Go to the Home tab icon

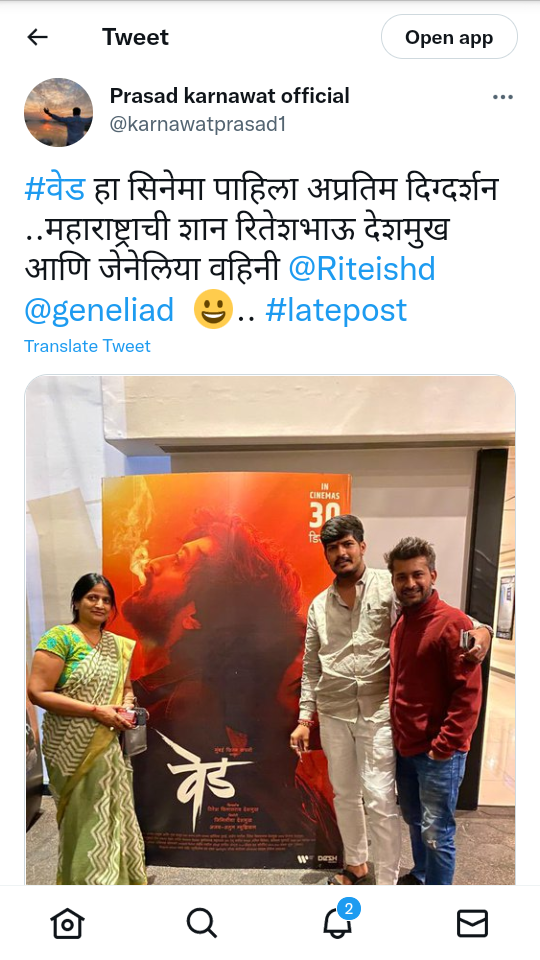click(x=67, y=923)
